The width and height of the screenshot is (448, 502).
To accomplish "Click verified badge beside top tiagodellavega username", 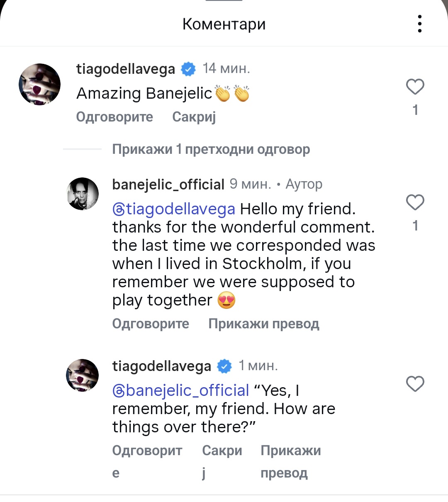I will click(x=188, y=69).
